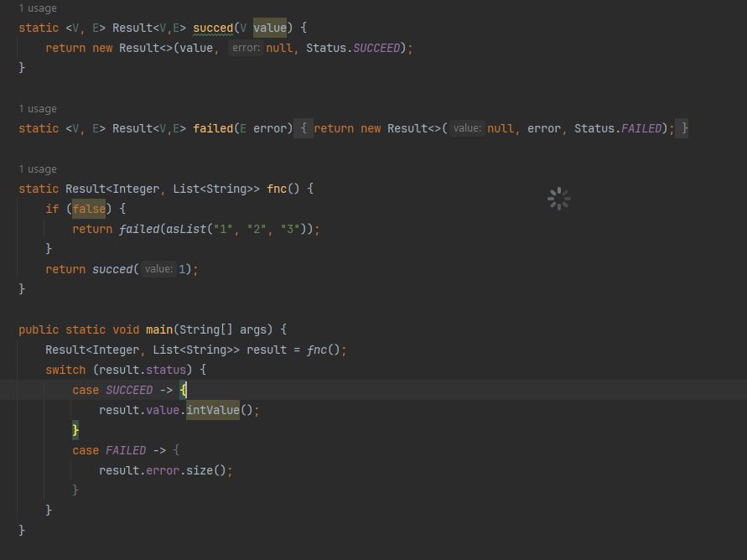Click the highlighted yellow closing brace
The width and height of the screenshot is (747, 560).
point(75,430)
